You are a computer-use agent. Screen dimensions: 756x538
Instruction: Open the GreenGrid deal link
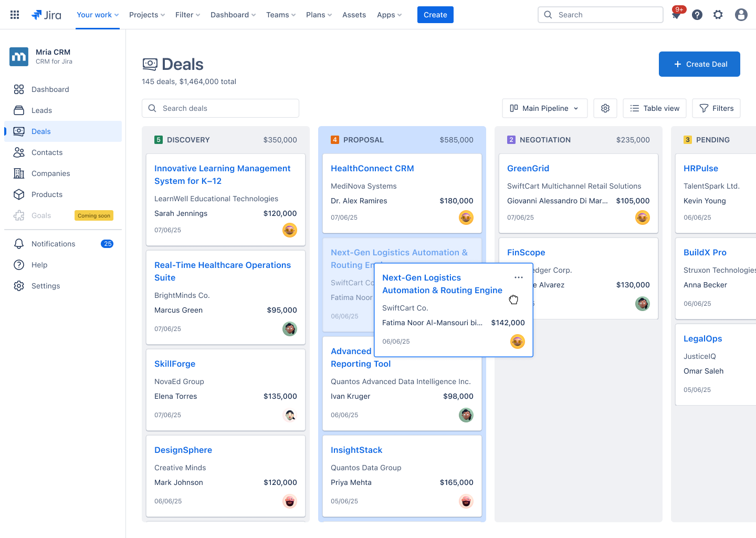528,168
